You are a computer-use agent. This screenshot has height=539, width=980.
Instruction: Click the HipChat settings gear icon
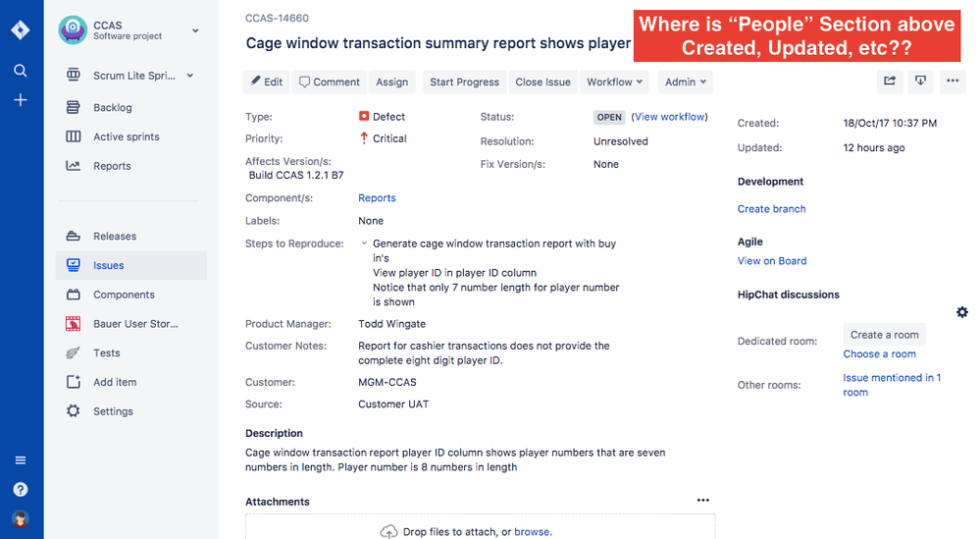[x=962, y=312]
